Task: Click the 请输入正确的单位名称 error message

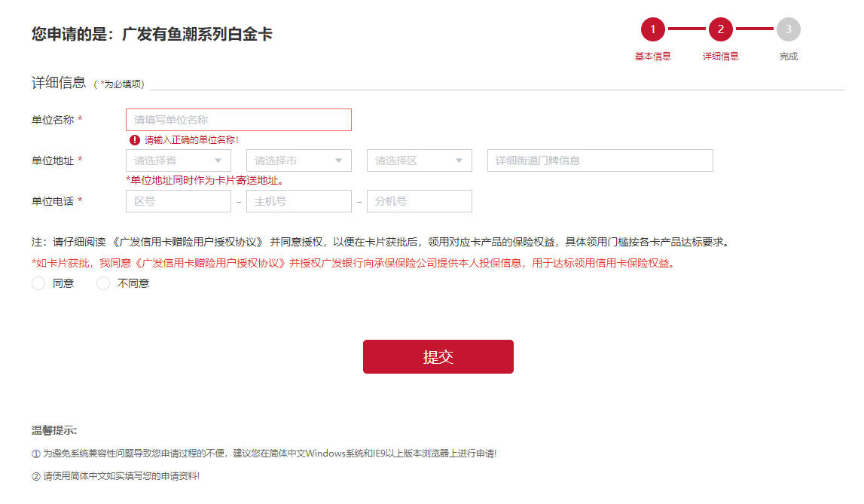Action: point(192,140)
